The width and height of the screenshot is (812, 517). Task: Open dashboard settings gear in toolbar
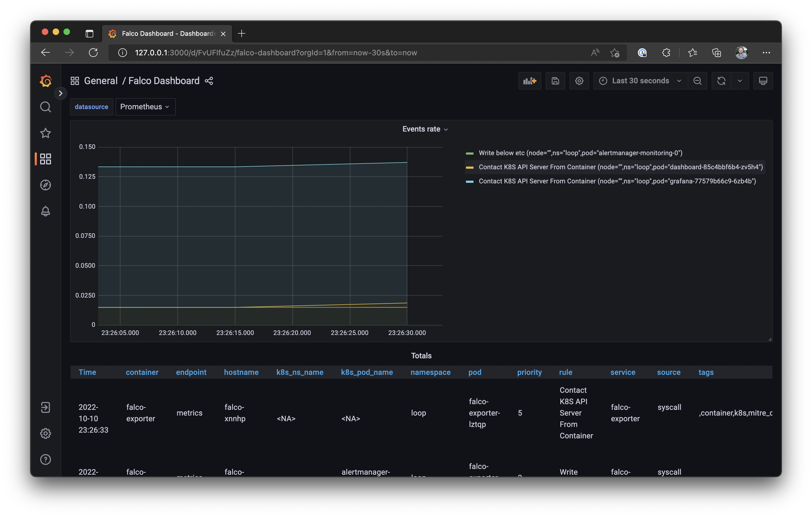click(x=579, y=81)
